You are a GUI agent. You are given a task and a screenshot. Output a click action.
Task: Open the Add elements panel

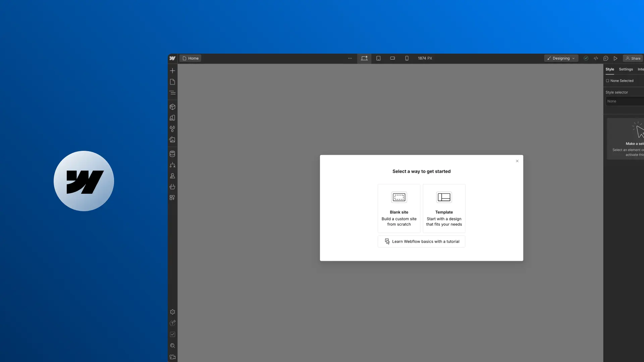[172, 71]
